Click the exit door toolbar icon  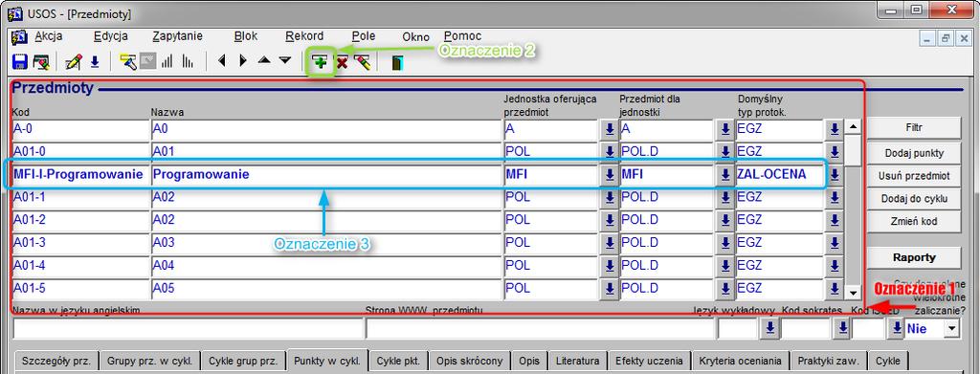tap(396, 62)
